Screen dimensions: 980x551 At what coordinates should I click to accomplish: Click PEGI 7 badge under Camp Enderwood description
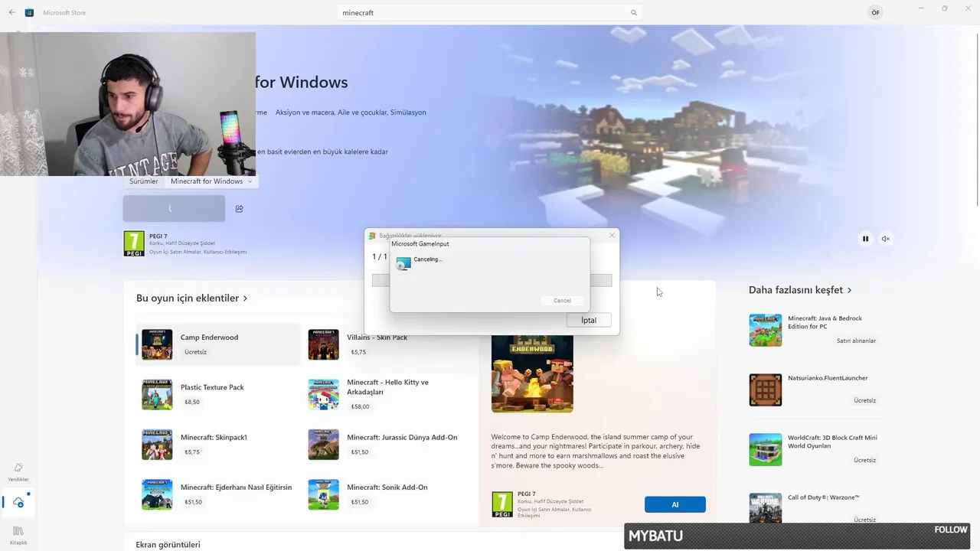(x=502, y=504)
